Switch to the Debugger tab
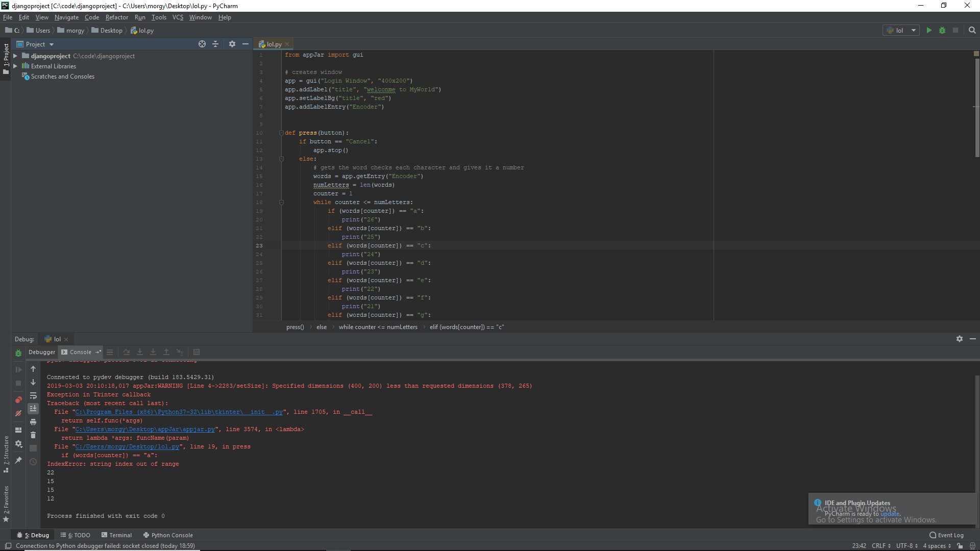 tap(42, 352)
